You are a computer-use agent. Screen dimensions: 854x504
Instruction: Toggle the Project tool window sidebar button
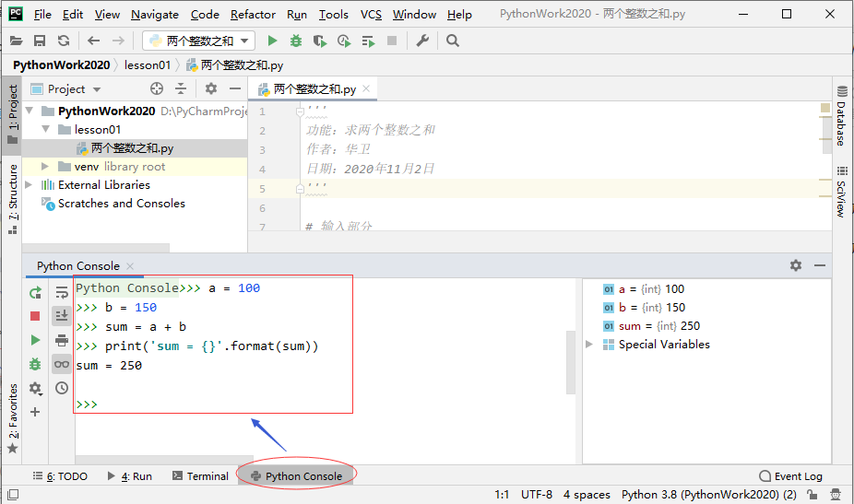12,114
